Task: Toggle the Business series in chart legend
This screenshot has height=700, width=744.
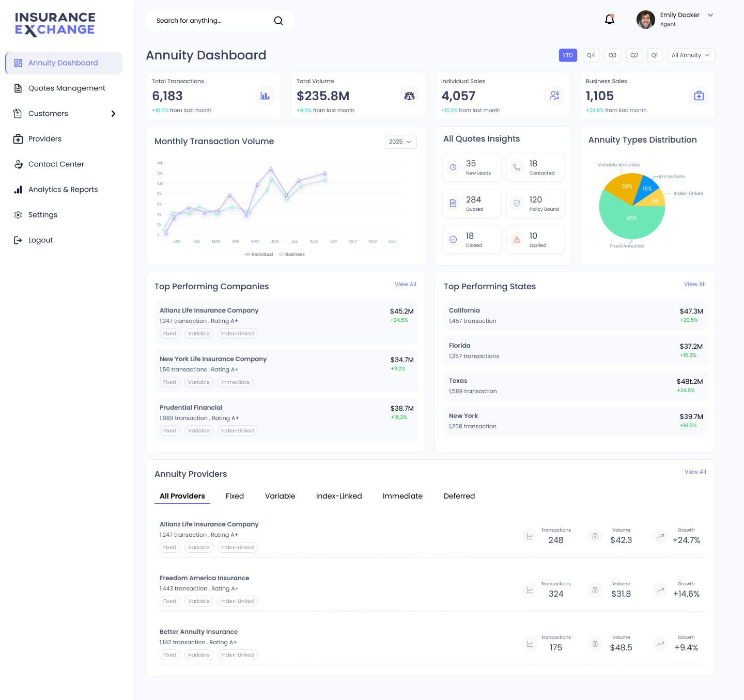Action: [291, 254]
